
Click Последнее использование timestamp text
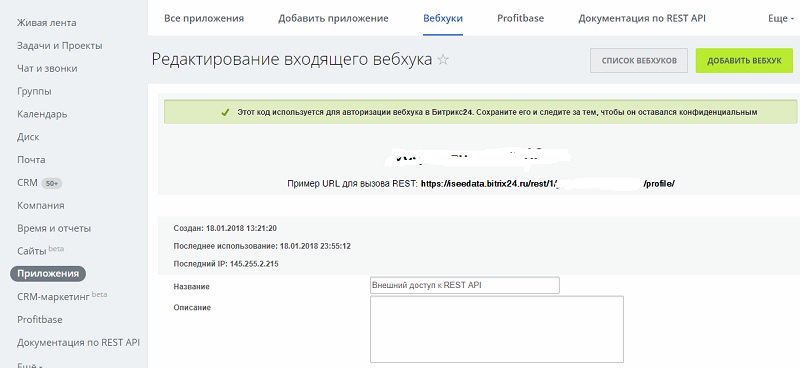262,246
